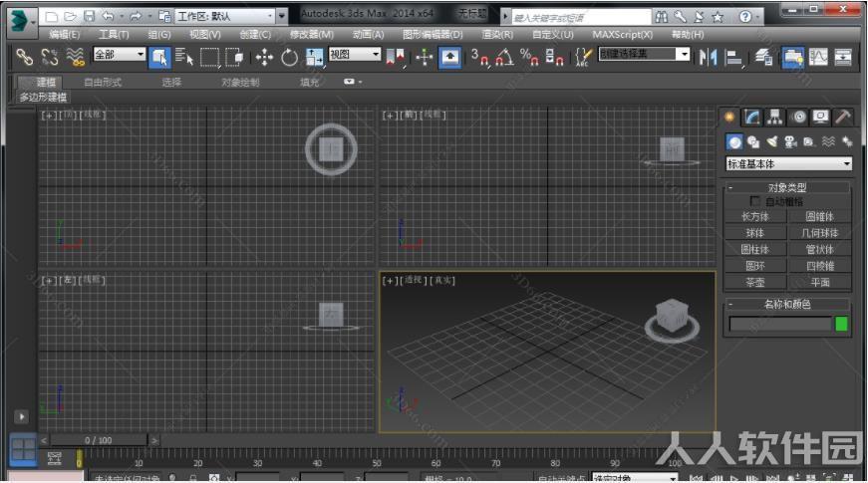Open the MAXScript(X) menu
Viewport: 868px width, 483px height.
(622, 34)
